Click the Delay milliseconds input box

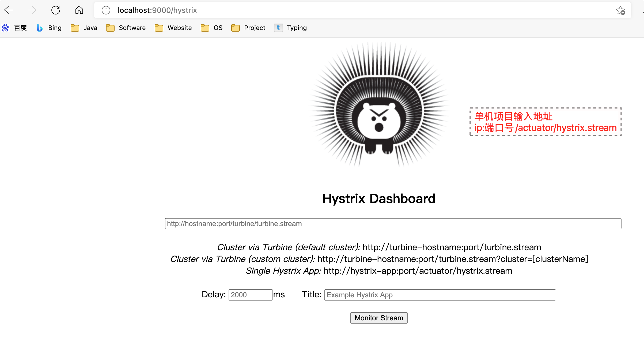[251, 295]
